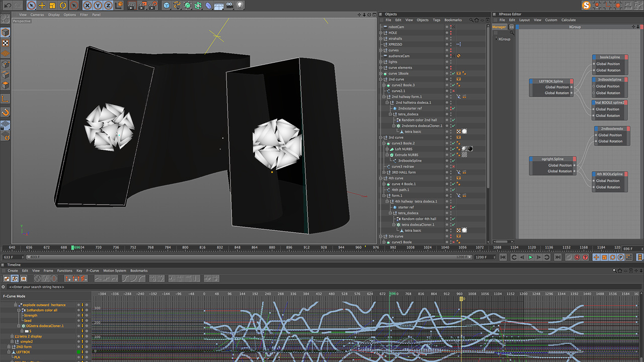
Task: Open the camera object icon in toolbar
Action: [229, 6]
